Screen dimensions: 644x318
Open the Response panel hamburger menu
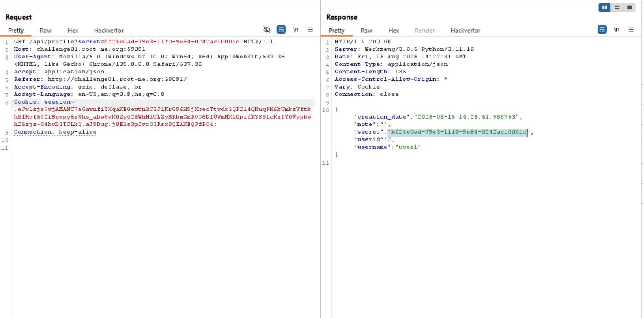click(x=631, y=30)
